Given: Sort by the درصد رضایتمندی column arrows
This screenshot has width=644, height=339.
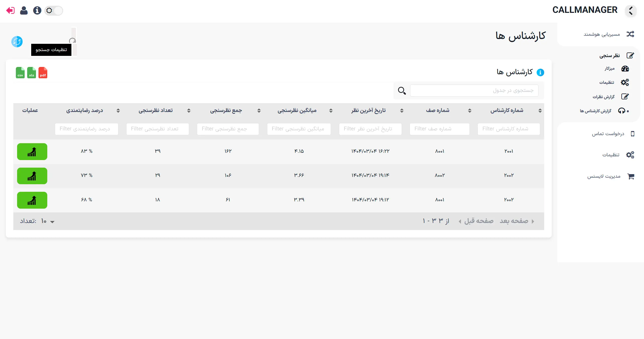Looking at the screenshot, I should point(118,110).
